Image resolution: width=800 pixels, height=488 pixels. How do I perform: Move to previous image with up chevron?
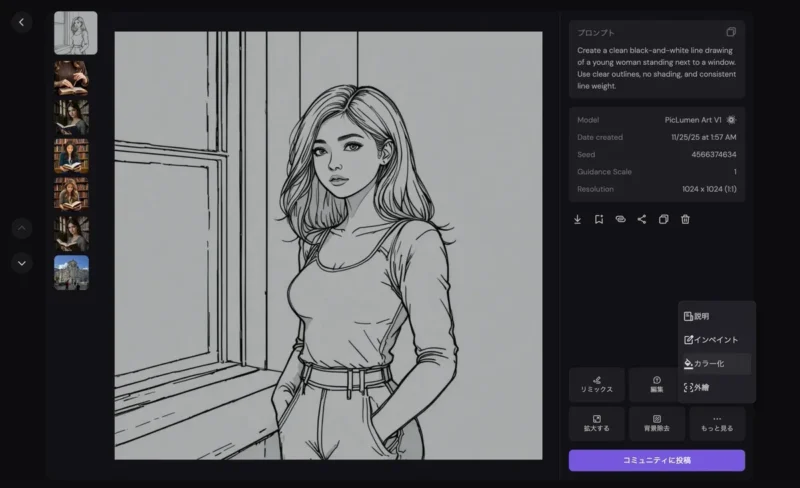tap(22, 228)
